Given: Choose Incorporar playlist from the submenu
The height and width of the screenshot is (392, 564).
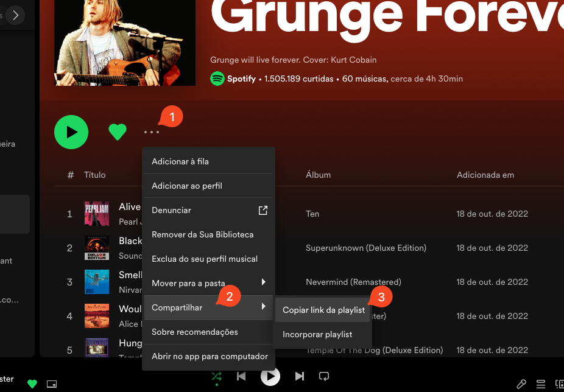Looking at the screenshot, I should click(317, 334).
